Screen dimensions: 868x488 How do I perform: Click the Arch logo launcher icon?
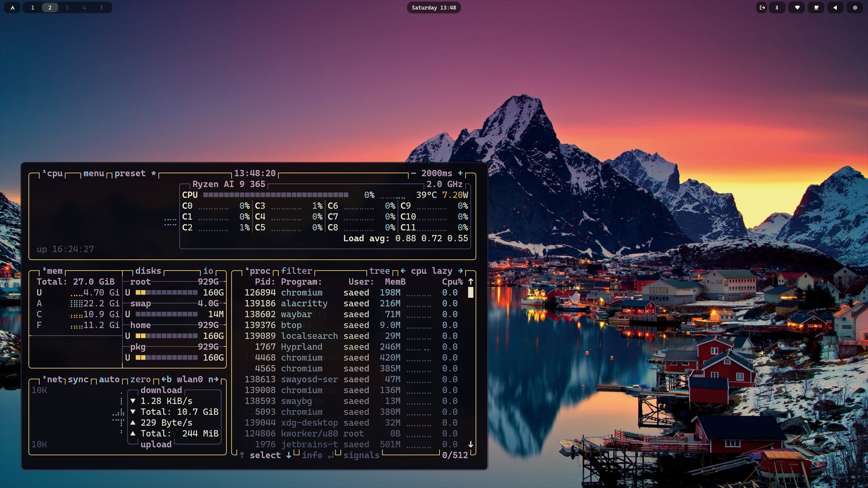coord(12,8)
